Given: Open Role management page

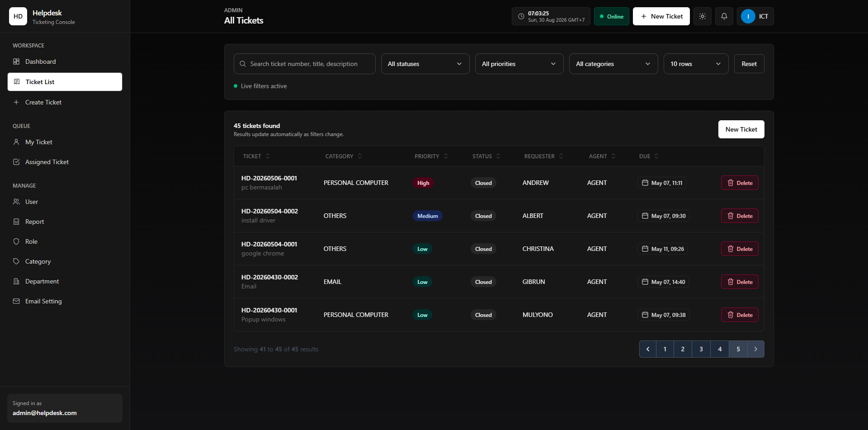Looking at the screenshot, I should click(x=65, y=241).
